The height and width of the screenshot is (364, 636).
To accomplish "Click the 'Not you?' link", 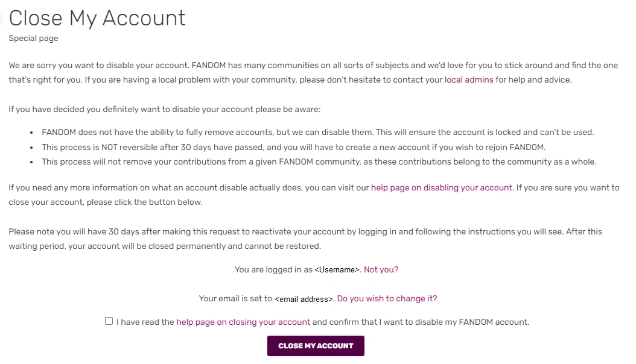I will coord(381,269).
